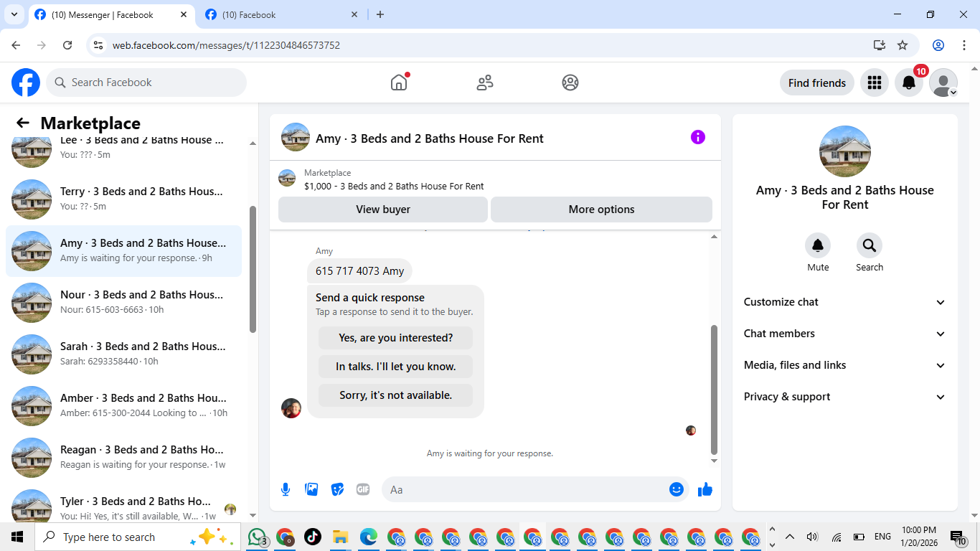Select the (10) Messenger browser tab
This screenshot has width=980, height=551.
coord(110,14)
